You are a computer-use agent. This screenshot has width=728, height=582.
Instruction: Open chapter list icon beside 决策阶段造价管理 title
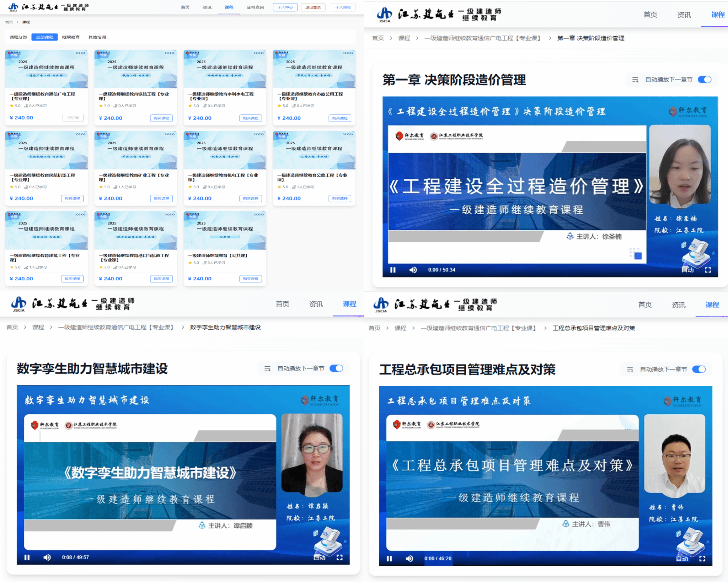pos(635,80)
